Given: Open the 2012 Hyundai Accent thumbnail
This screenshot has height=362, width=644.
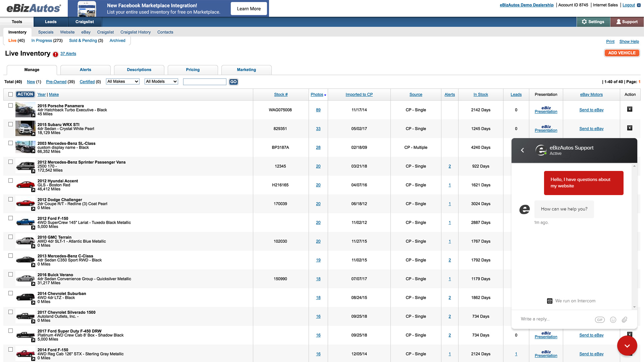Looking at the screenshot, I should [x=25, y=185].
